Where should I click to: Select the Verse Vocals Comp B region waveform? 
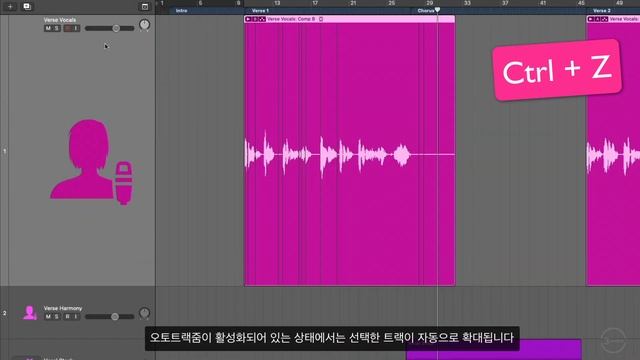pyautogui.click(x=350, y=154)
